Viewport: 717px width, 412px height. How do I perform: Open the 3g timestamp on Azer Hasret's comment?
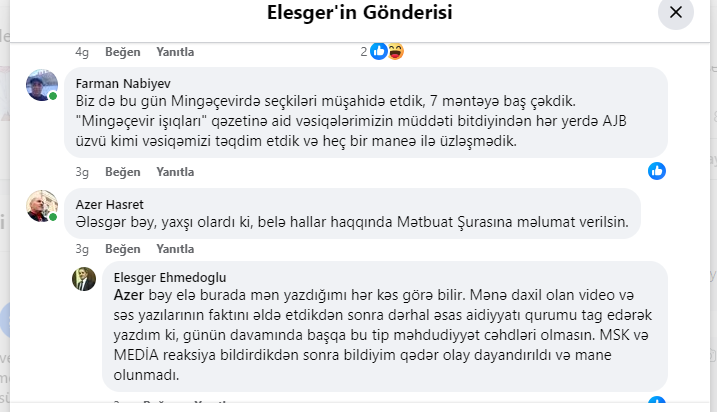pyautogui.click(x=82, y=249)
